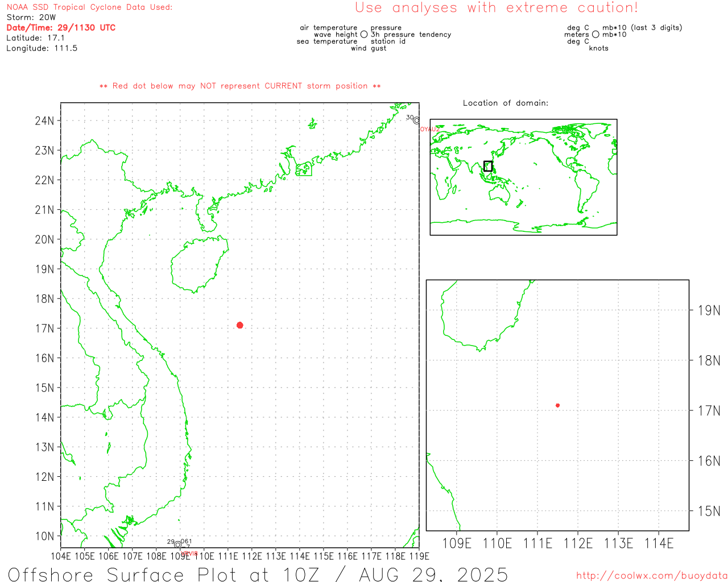This screenshot has width=728, height=582.
Task: Click 'air temperature' legend label
Action: pos(329,28)
